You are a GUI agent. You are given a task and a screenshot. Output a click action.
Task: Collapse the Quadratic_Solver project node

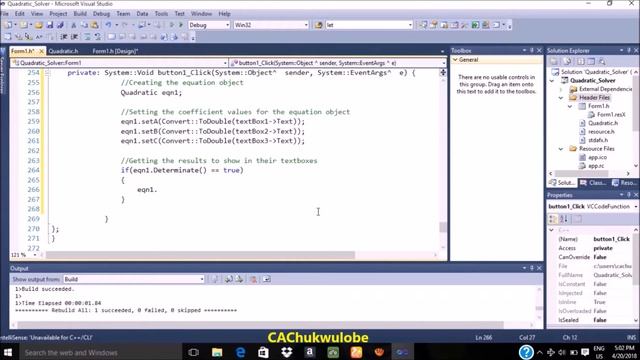tap(552, 81)
